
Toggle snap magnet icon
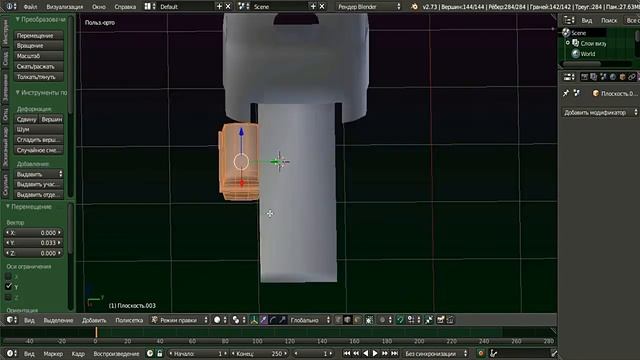(x=400, y=320)
